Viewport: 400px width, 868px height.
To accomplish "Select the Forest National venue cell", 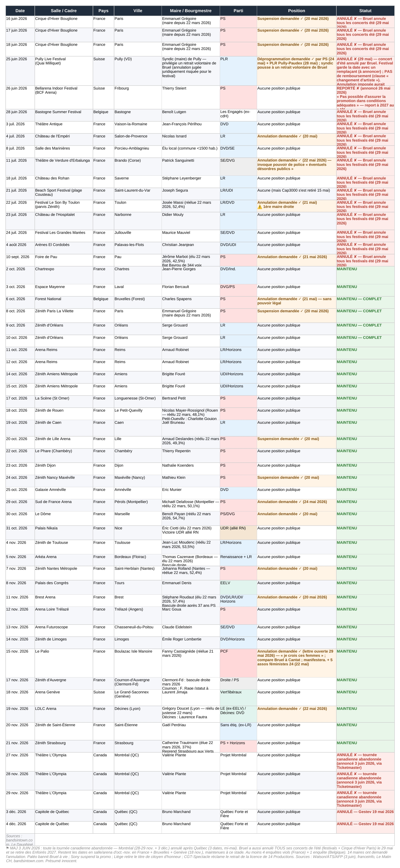I will (64, 302).
